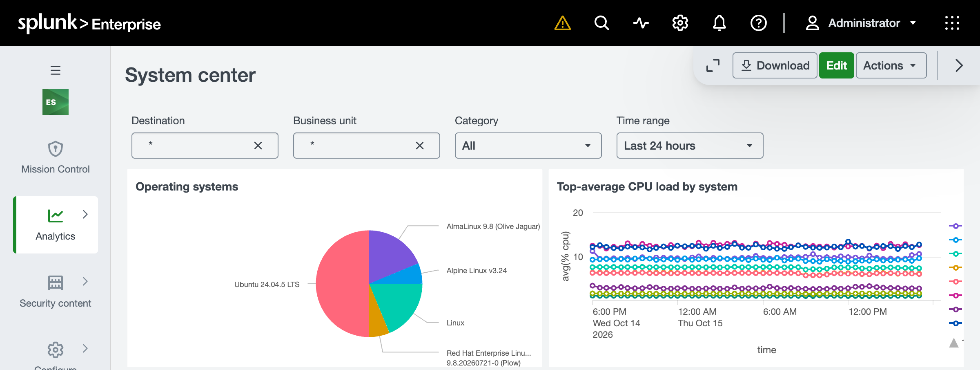
Task: Click the dark blue legend marker
Action: click(x=955, y=323)
